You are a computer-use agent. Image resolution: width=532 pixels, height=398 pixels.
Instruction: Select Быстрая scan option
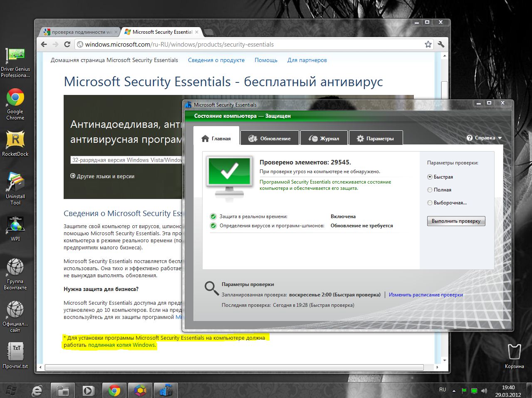440,177
